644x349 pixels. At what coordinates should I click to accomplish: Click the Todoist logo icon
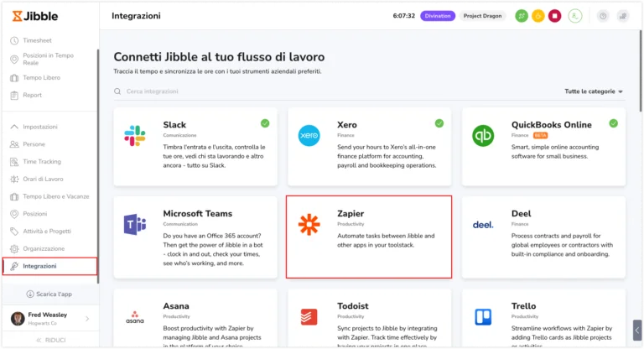(309, 317)
